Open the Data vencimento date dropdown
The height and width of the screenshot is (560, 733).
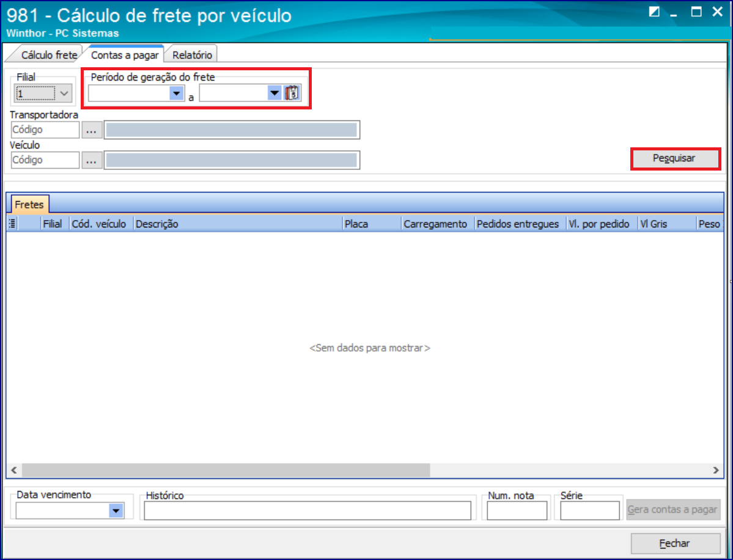[x=116, y=510]
